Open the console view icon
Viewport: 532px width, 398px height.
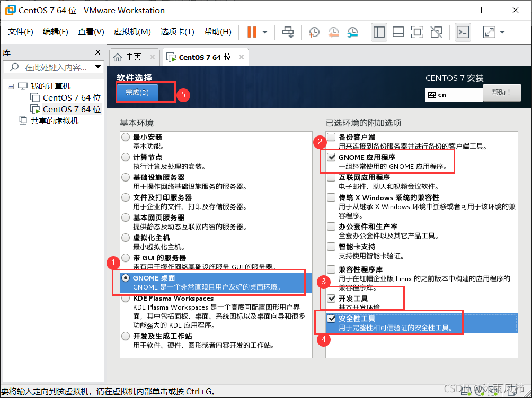click(463, 32)
